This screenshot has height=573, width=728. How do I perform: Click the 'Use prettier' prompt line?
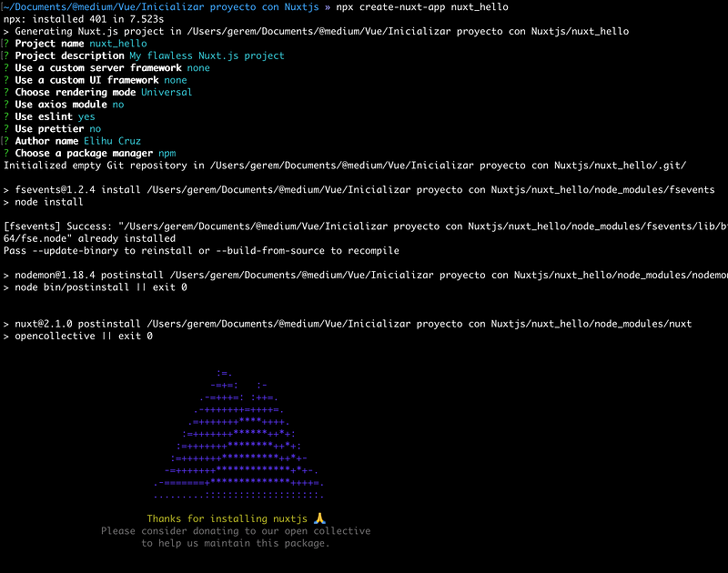52,128
